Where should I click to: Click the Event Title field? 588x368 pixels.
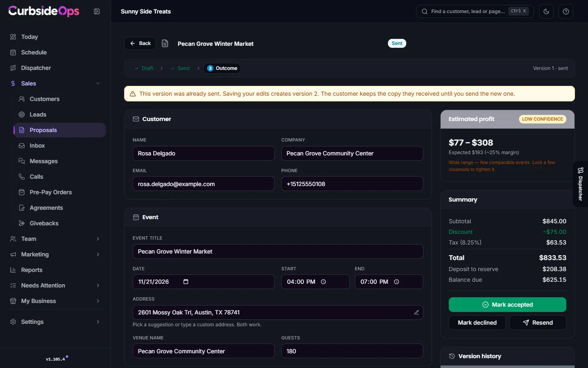(x=278, y=251)
